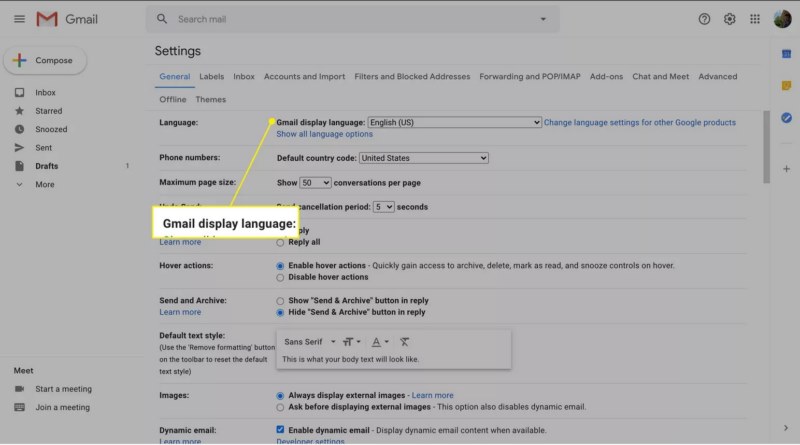Open the Keep side panel icon
Viewport: 800px width, 445px height.
[786, 86]
